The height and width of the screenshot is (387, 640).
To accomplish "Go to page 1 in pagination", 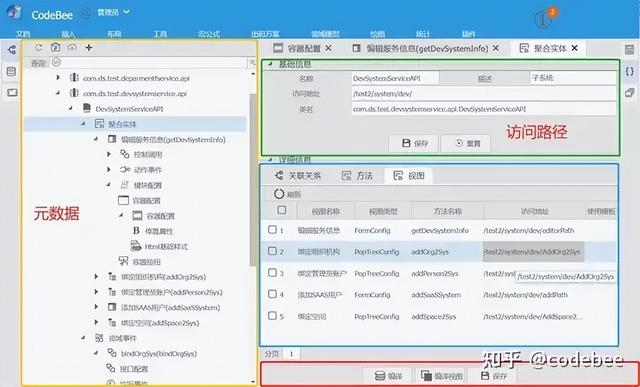I will point(291,354).
